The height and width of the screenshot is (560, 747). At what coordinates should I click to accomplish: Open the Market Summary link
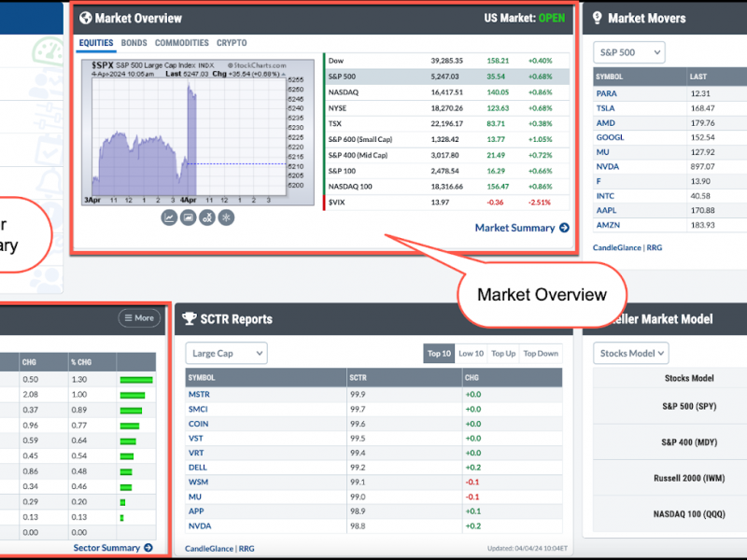(515, 228)
